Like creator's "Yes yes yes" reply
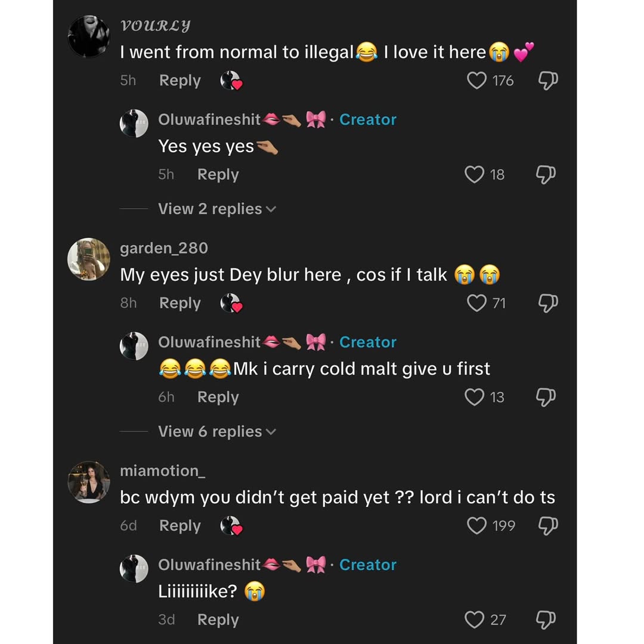The image size is (644, 644). point(474,175)
